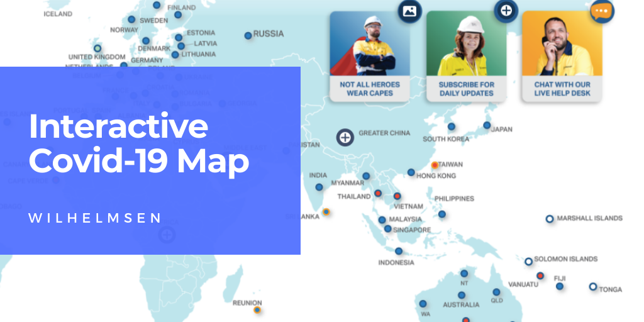644x322 pixels.
Task: Click the Tonga ring marker
Action: (x=592, y=286)
